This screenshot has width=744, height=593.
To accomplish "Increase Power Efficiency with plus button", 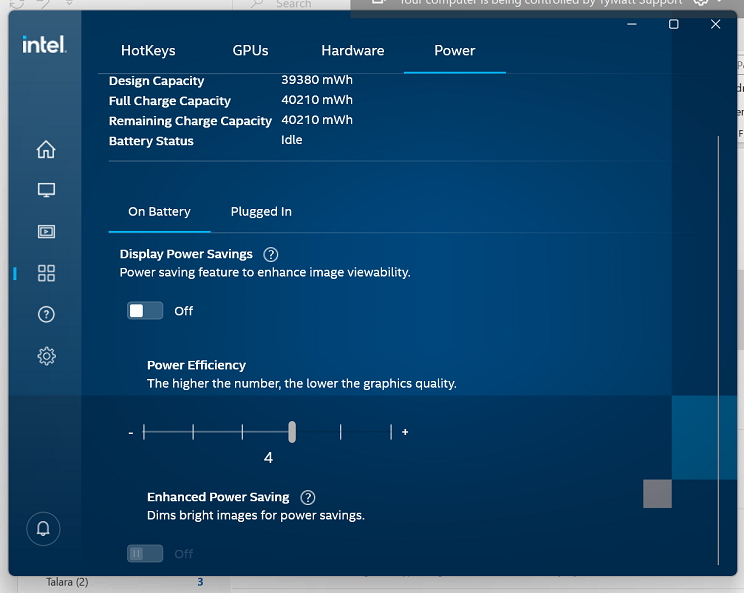I will pyautogui.click(x=405, y=432).
